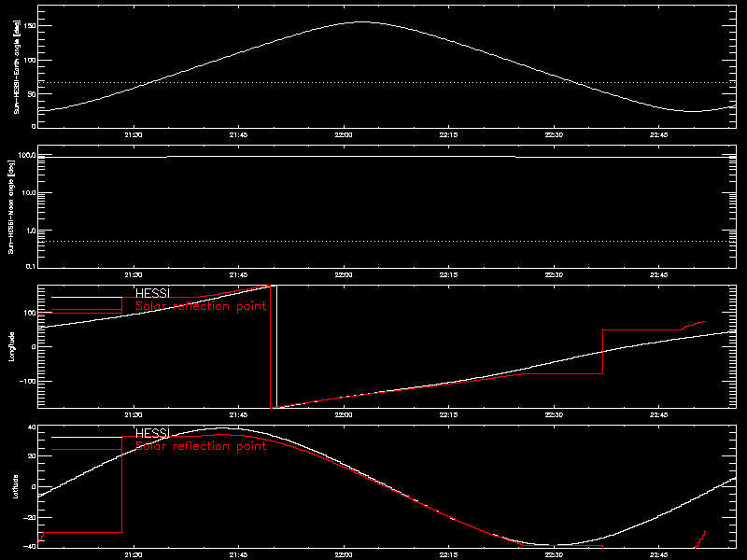
Task: Click the 21:45 time label under the Earth angle plot
Action: [x=238, y=135]
